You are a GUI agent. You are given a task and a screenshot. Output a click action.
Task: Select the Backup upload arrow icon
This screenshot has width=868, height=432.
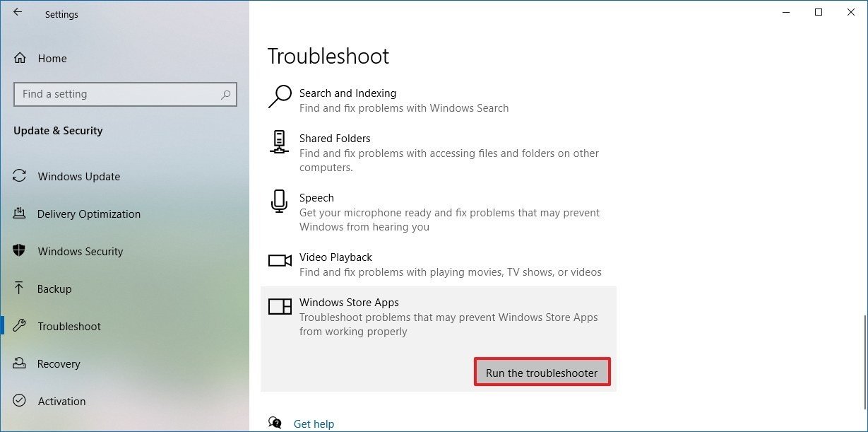(20, 288)
